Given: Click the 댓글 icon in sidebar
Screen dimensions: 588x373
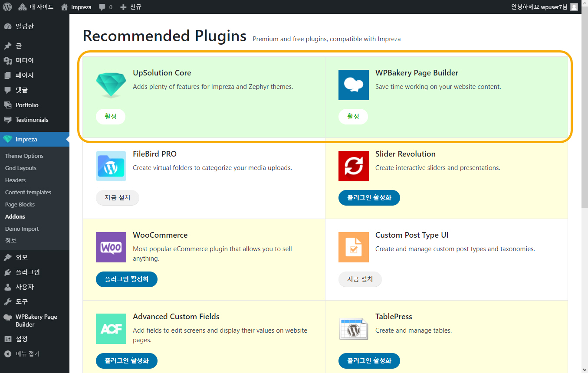Looking at the screenshot, I should pos(8,90).
